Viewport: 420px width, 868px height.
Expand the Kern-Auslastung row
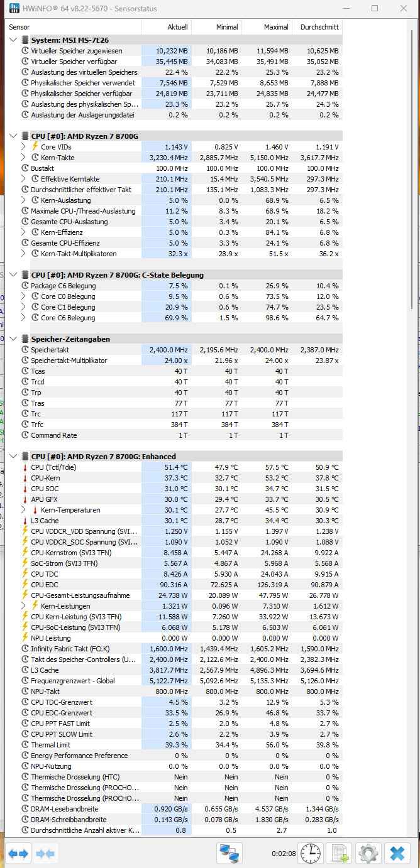click(x=25, y=200)
